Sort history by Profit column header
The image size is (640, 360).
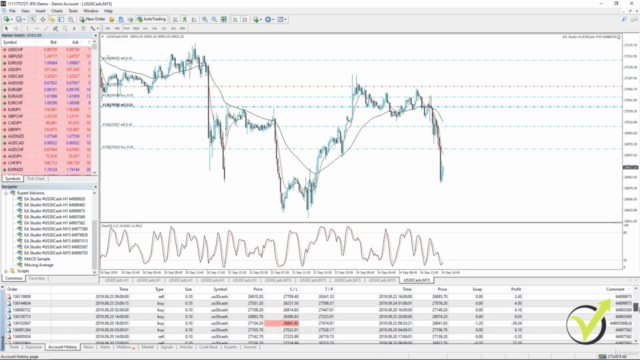coord(516,289)
